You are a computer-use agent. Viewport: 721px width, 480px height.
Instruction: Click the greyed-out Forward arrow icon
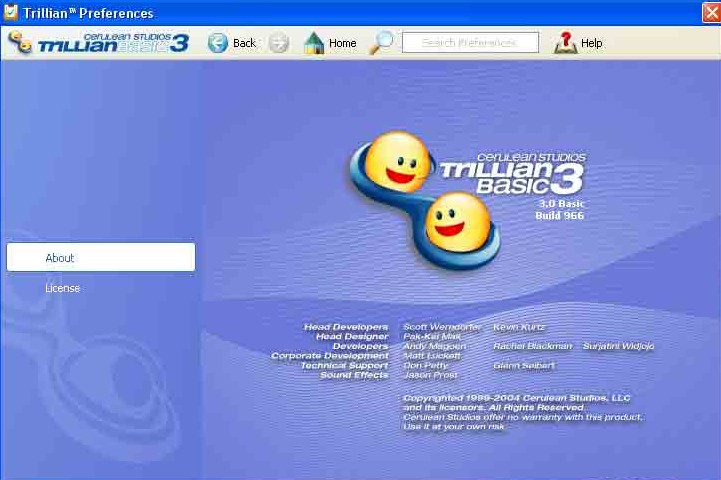pyautogui.click(x=279, y=43)
